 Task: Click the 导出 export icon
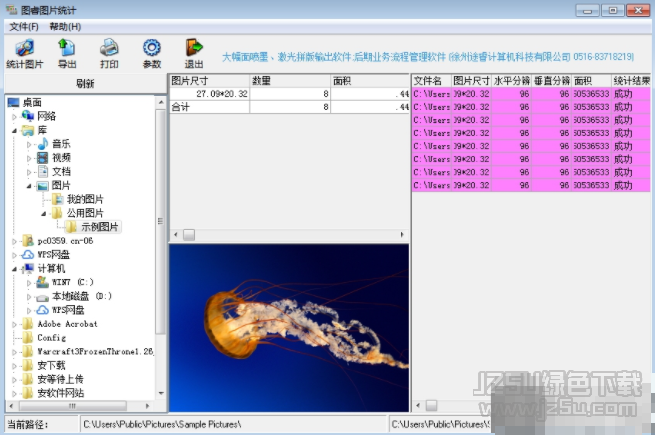pos(66,48)
